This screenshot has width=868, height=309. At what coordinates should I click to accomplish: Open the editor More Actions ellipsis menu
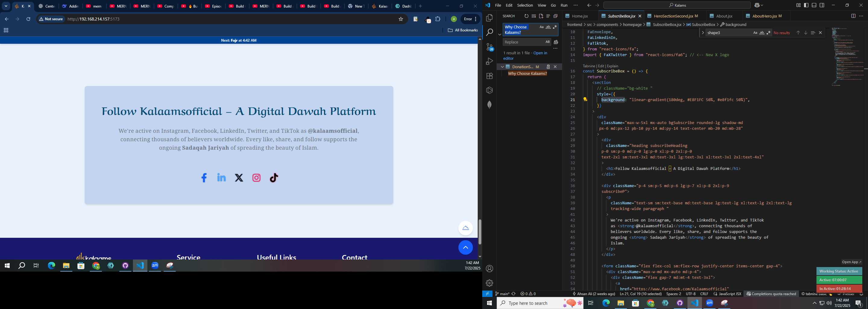pyautogui.click(x=861, y=16)
